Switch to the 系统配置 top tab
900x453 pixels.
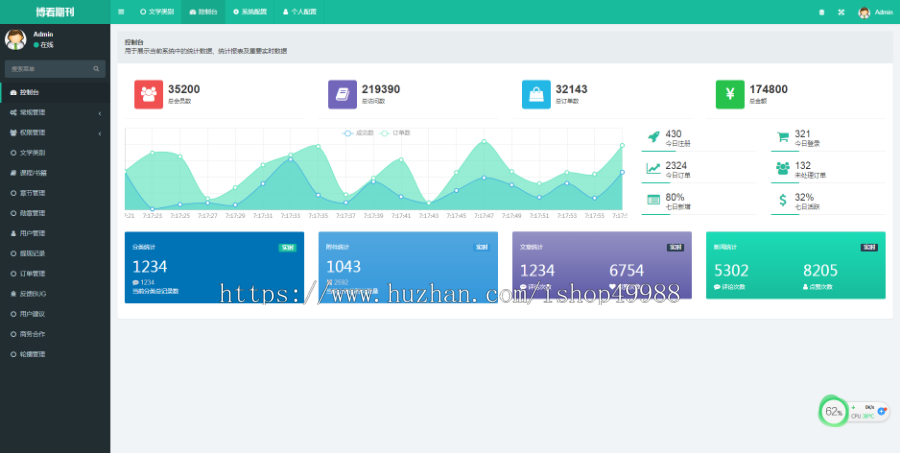tap(250, 12)
